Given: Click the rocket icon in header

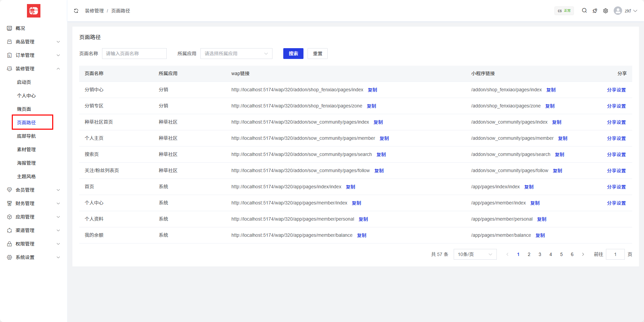Looking at the screenshot, I should [x=595, y=11].
